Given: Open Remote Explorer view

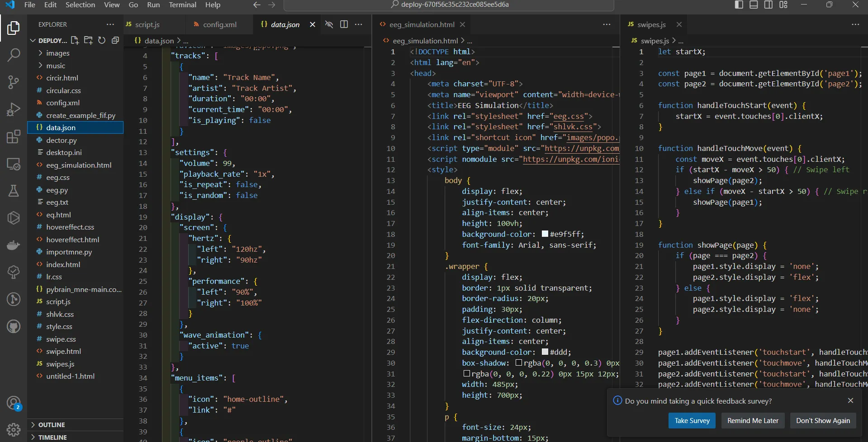Looking at the screenshot, I should (14, 164).
